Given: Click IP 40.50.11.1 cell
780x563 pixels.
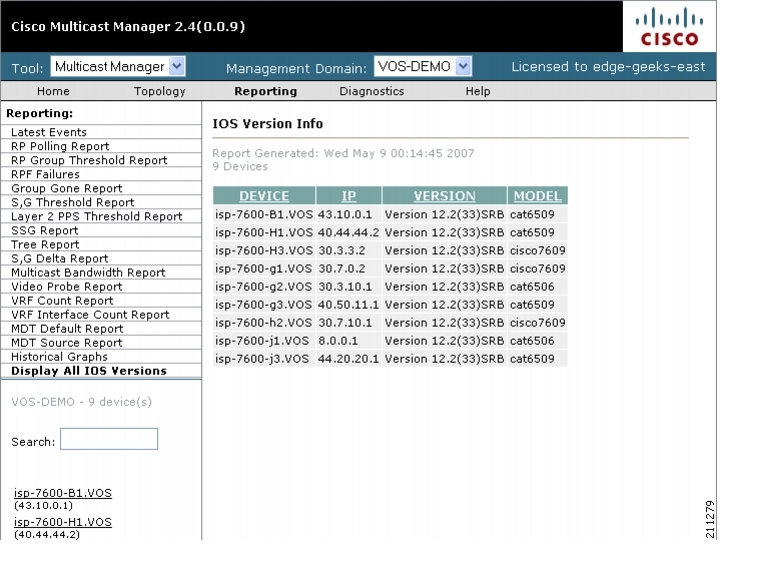Looking at the screenshot, I should [x=349, y=304].
